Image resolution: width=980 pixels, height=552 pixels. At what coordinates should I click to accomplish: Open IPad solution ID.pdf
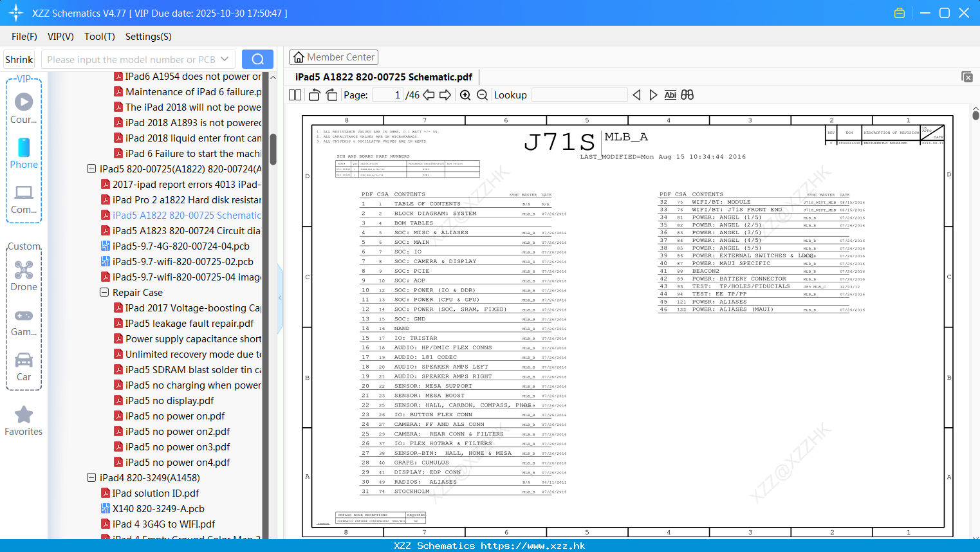[x=150, y=493]
